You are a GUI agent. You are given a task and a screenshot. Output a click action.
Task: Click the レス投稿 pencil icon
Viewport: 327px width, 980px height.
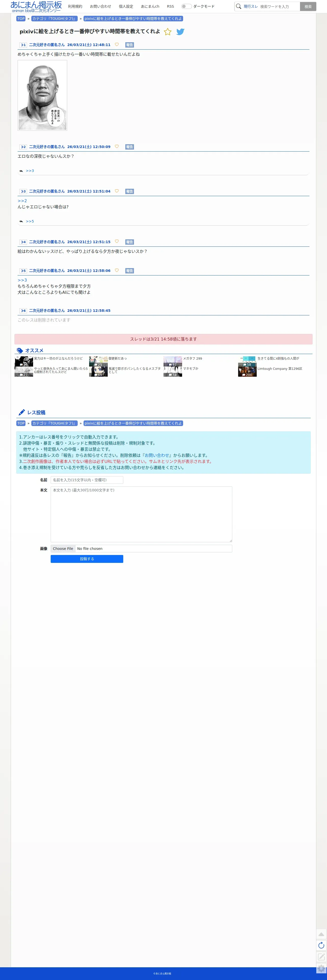22,412
